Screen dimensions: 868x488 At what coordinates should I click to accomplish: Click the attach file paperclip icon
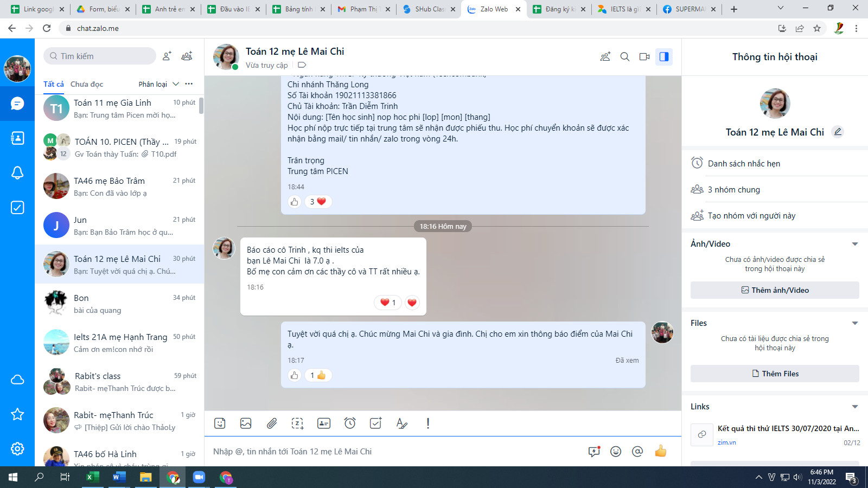(272, 423)
